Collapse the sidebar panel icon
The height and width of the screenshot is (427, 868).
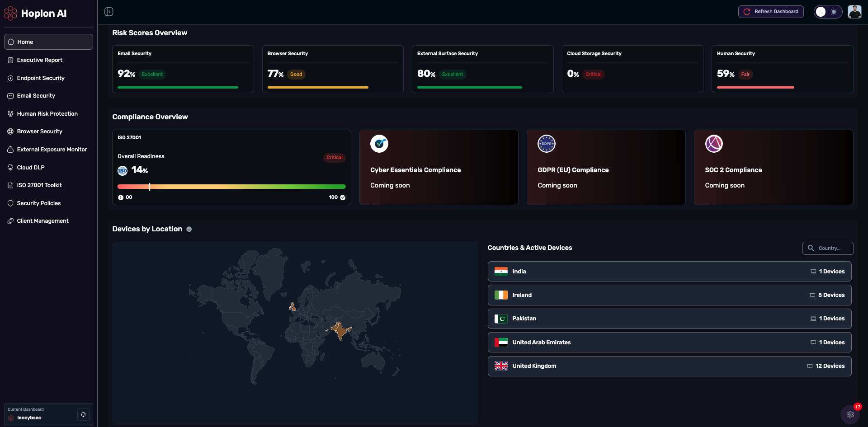109,12
